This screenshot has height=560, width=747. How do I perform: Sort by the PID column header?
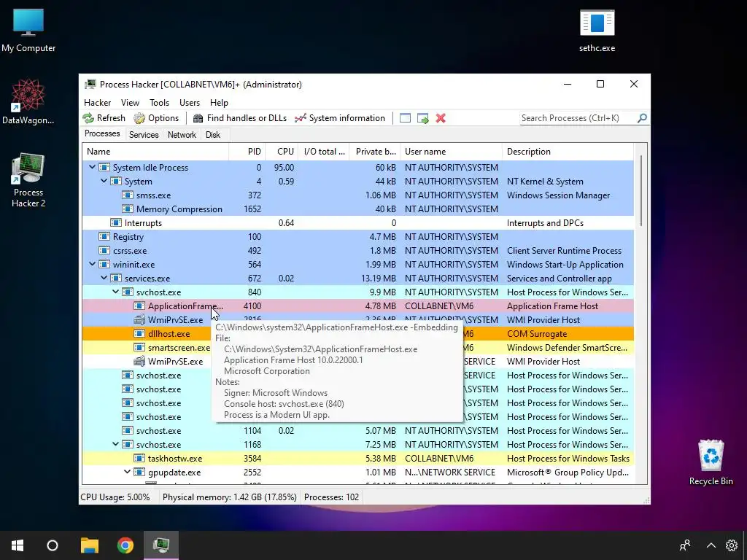(247, 152)
